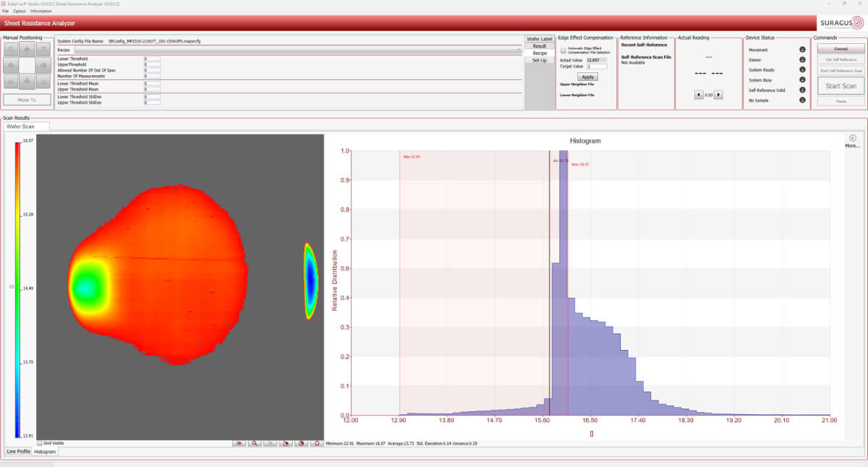Switch to the Line Profile tab
Screen dimensions: 868x467
(x=20, y=451)
